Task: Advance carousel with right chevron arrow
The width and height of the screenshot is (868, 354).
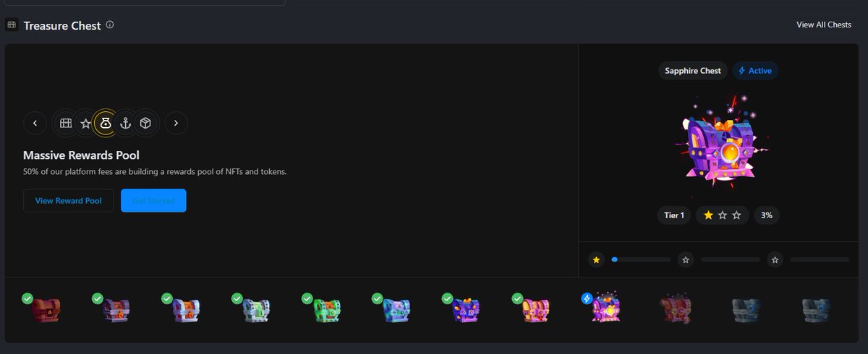Action: tap(176, 124)
